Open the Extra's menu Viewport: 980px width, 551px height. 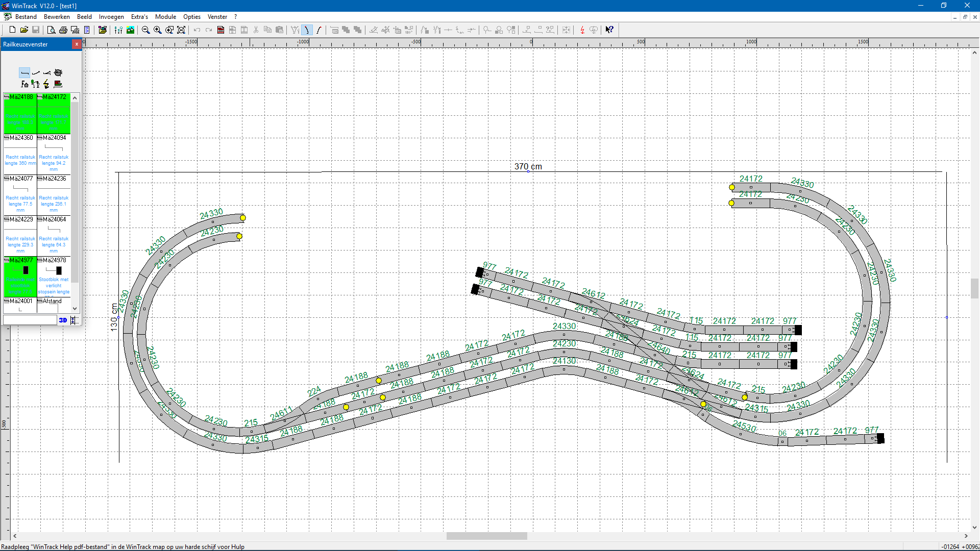pyautogui.click(x=139, y=17)
